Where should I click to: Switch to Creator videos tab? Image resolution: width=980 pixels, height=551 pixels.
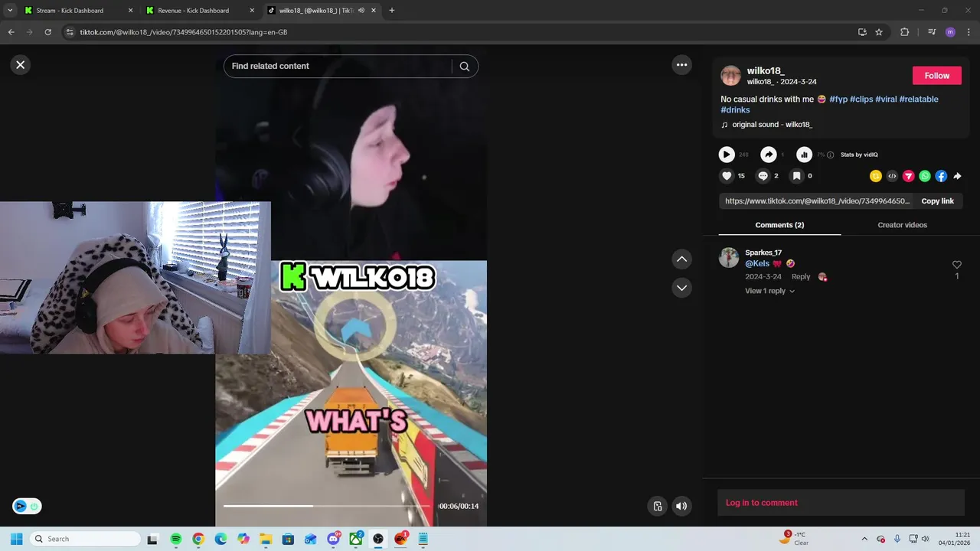(x=902, y=225)
